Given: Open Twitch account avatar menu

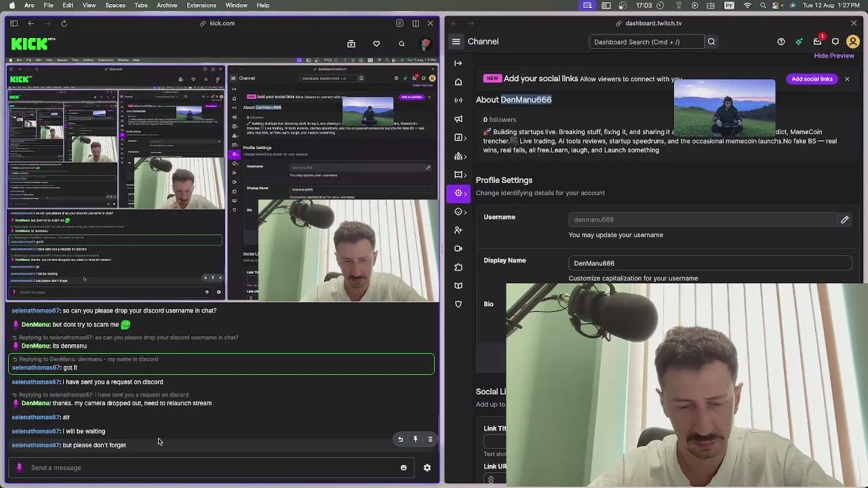Looking at the screenshot, I should [853, 42].
